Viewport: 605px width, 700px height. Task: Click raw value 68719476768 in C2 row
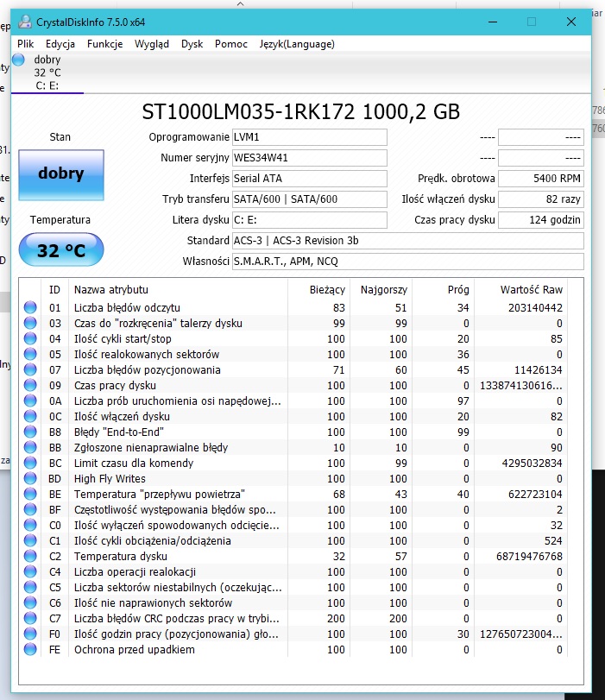point(530,556)
